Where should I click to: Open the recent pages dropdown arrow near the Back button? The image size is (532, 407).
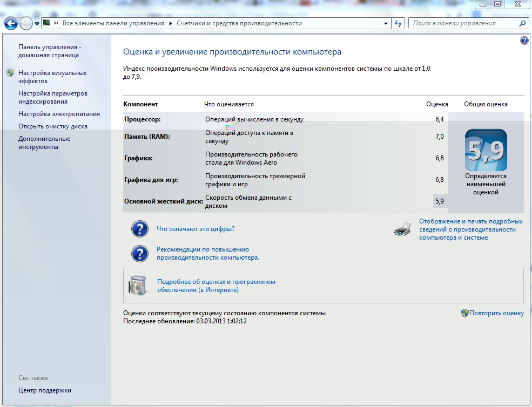click(37, 23)
